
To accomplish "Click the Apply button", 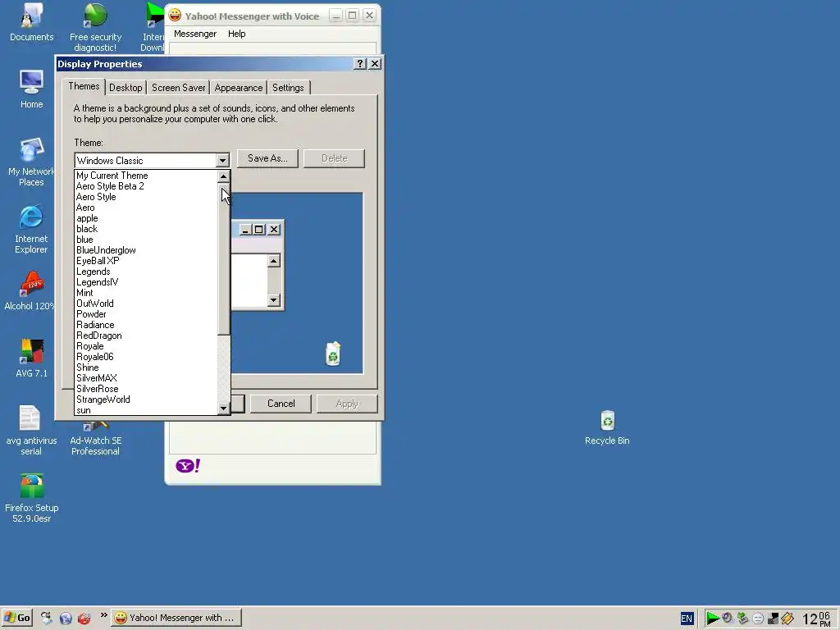I will coord(347,404).
